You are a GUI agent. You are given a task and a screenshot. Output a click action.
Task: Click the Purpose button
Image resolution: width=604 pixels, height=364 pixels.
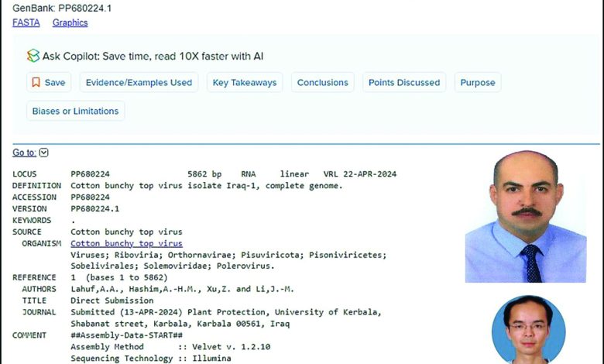(x=477, y=83)
